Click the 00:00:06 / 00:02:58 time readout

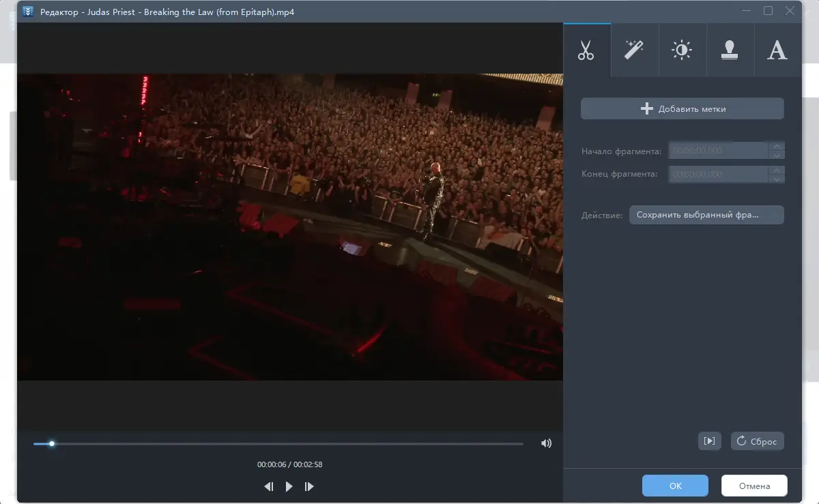tap(289, 464)
